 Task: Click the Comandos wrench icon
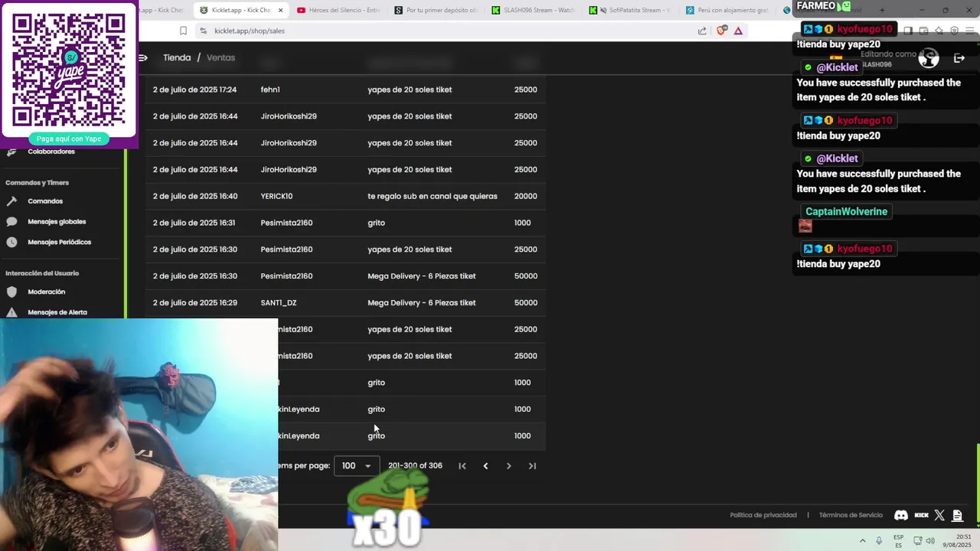(x=11, y=201)
